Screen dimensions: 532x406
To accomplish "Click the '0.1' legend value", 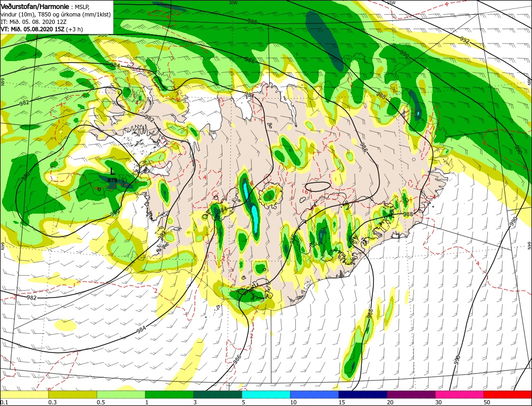I will point(4,402).
